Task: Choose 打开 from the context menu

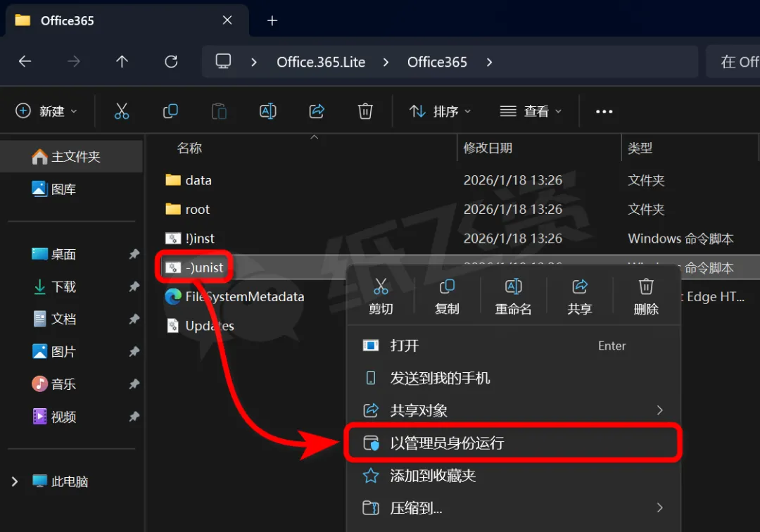Action: coord(514,346)
